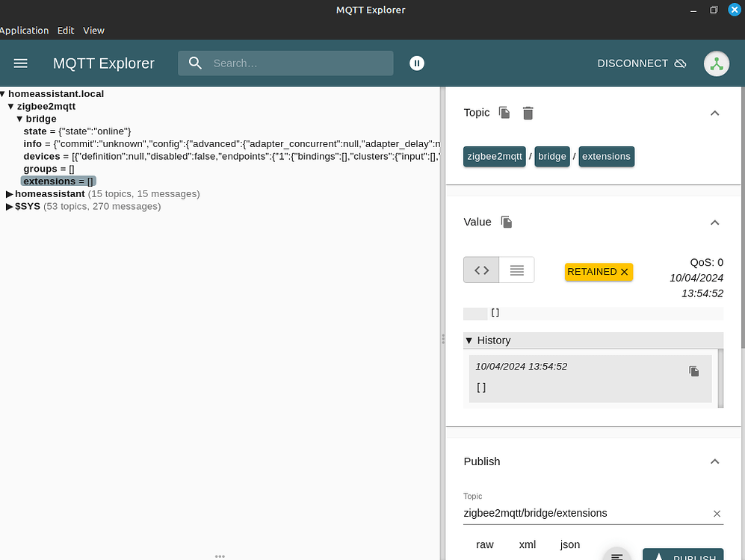Copy the value to clipboard

(507, 222)
